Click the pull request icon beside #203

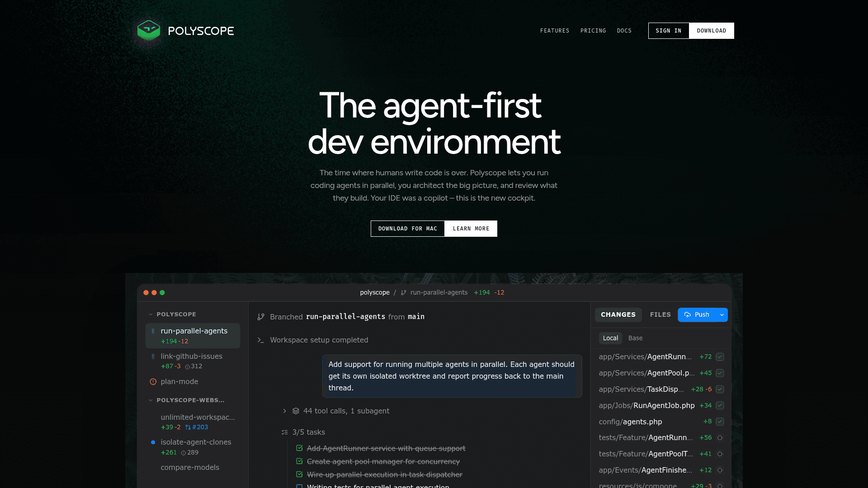[x=188, y=427]
